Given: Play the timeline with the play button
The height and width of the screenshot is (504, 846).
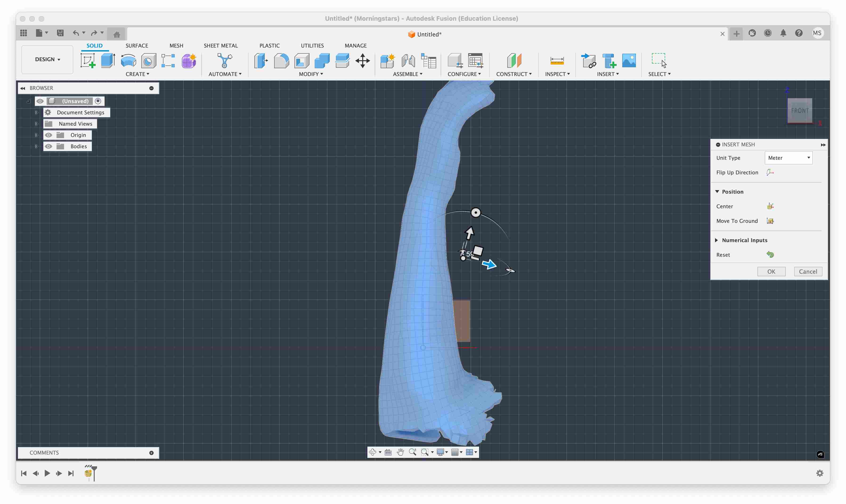Looking at the screenshot, I should click(47, 473).
